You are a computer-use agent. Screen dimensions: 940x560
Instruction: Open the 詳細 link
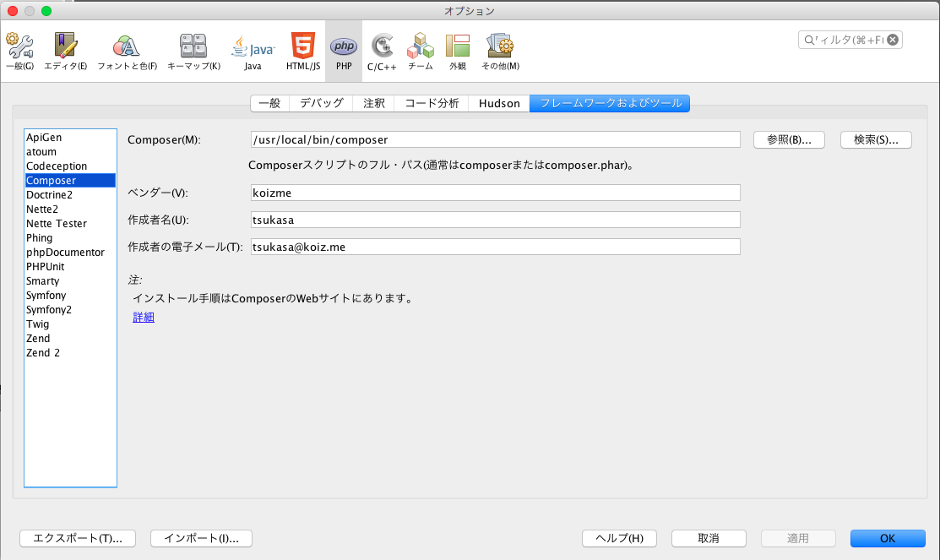pyautogui.click(x=143, y=317)
